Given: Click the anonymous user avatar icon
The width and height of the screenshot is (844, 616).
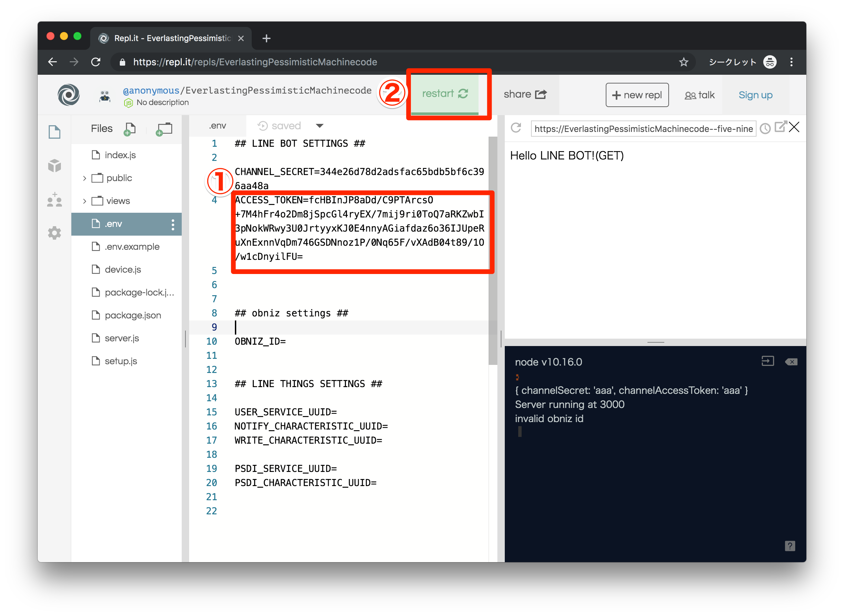Looking at the screenshot, I should 105,96.
